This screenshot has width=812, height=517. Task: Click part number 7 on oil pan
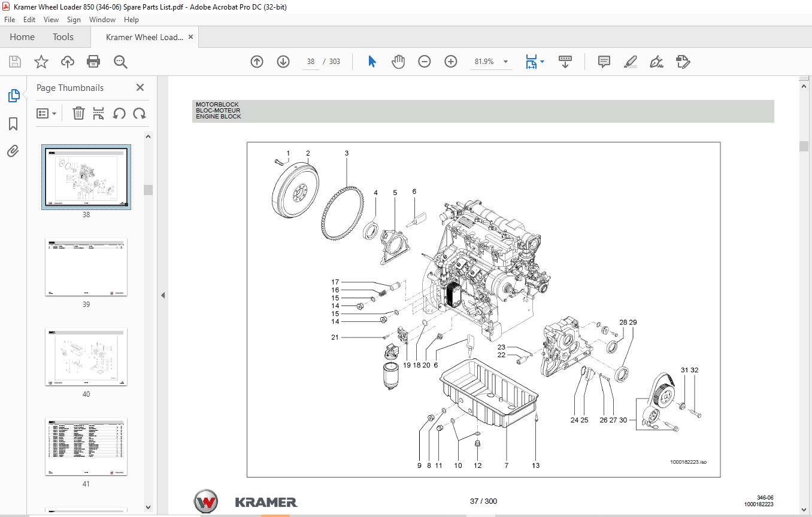point(506,466)
